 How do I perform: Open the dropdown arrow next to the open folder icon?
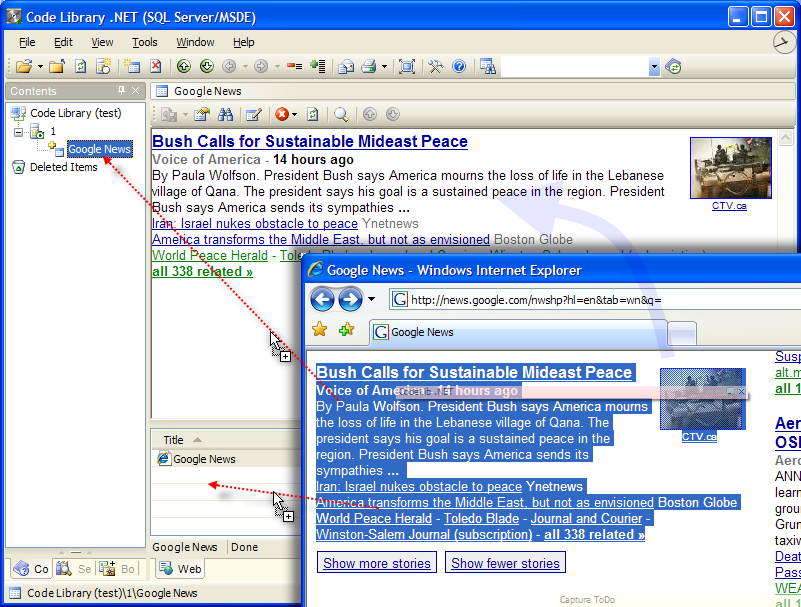click(x=40, y=66)
